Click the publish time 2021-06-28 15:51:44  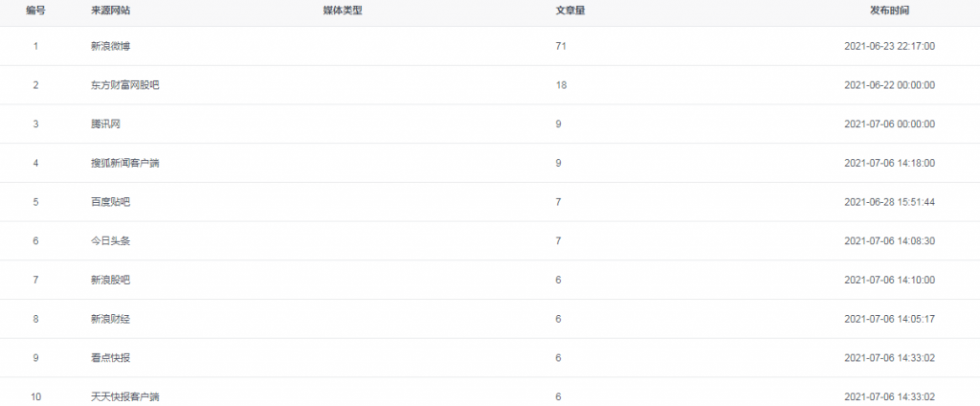(x=889, y=202)
